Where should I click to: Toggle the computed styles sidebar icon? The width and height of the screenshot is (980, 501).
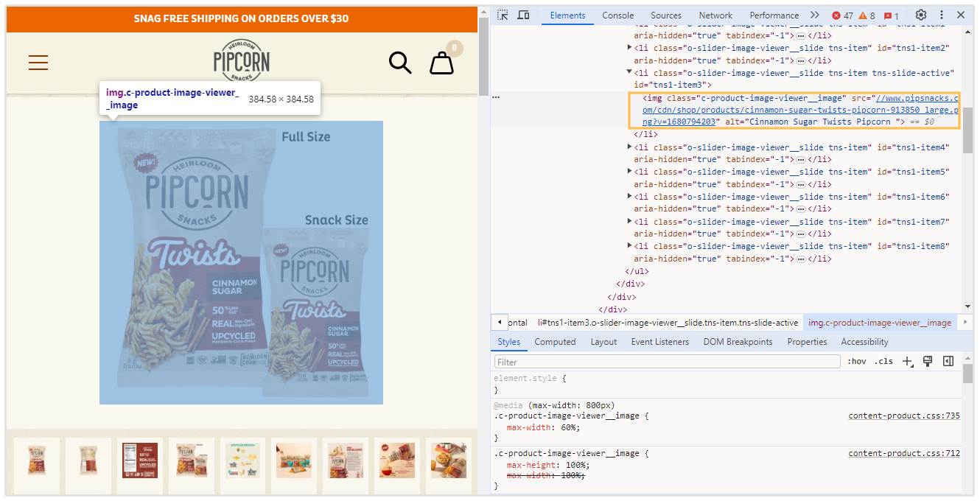[948, 361]
